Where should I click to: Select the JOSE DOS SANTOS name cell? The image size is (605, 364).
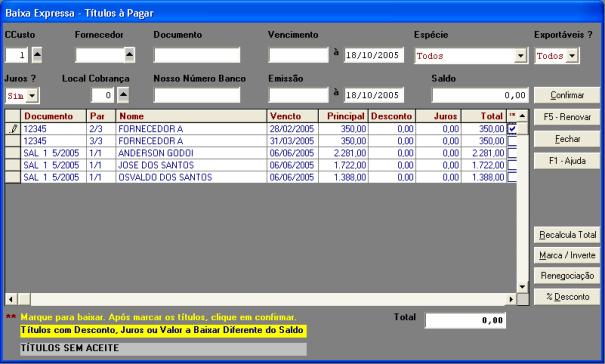point(191,165)
